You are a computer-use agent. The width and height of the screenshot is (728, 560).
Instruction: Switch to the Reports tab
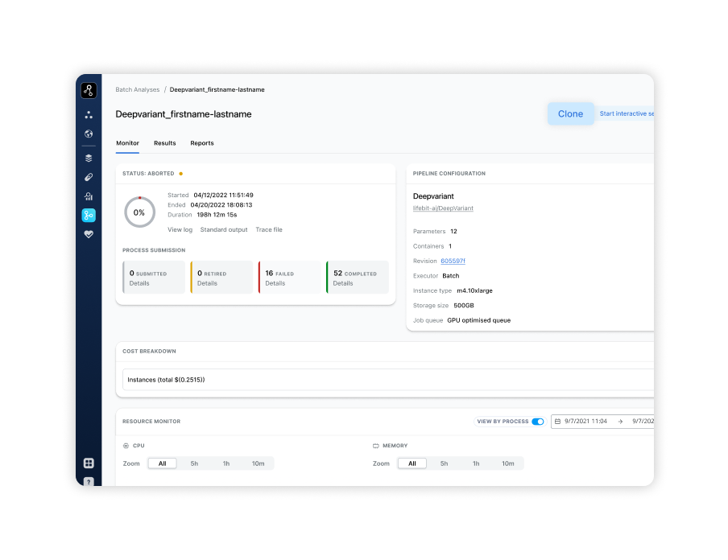tap(202, 143)
